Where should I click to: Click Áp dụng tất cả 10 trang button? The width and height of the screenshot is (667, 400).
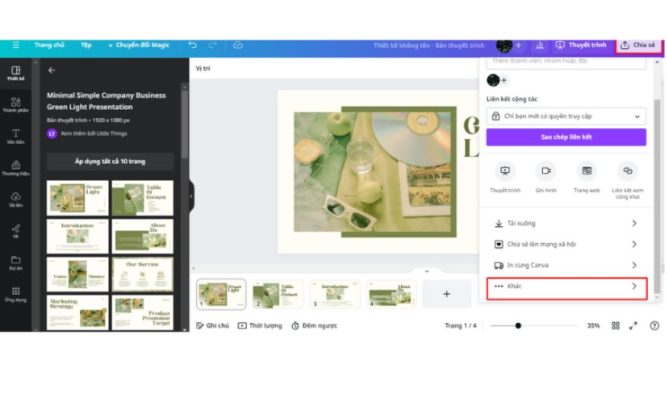point(110,161)
